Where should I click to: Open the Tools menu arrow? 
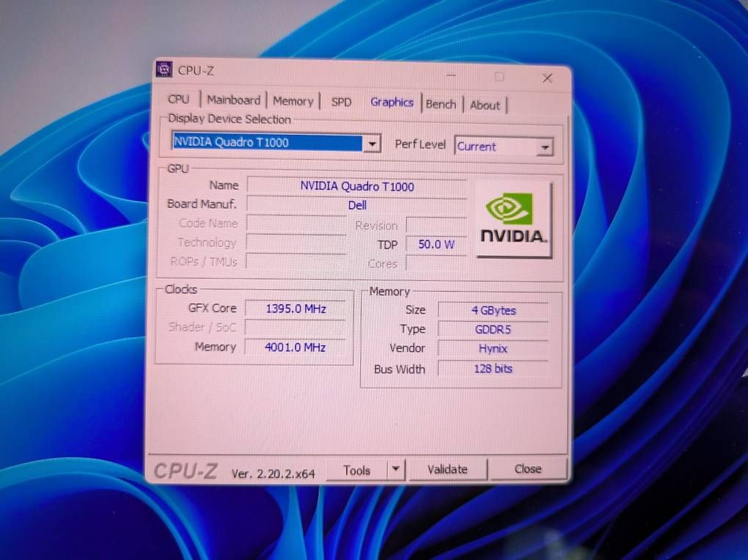pos(395,469)
